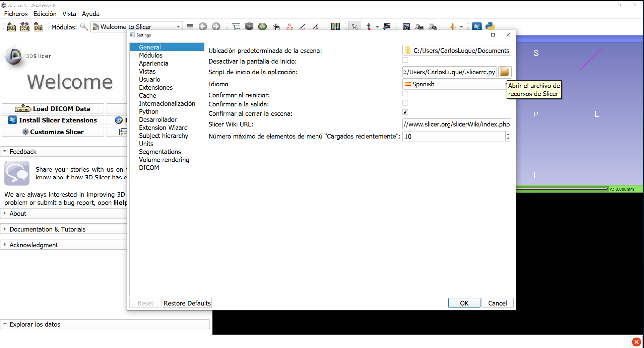Click the Save scene toolbar icon

[x=38, y=27]
